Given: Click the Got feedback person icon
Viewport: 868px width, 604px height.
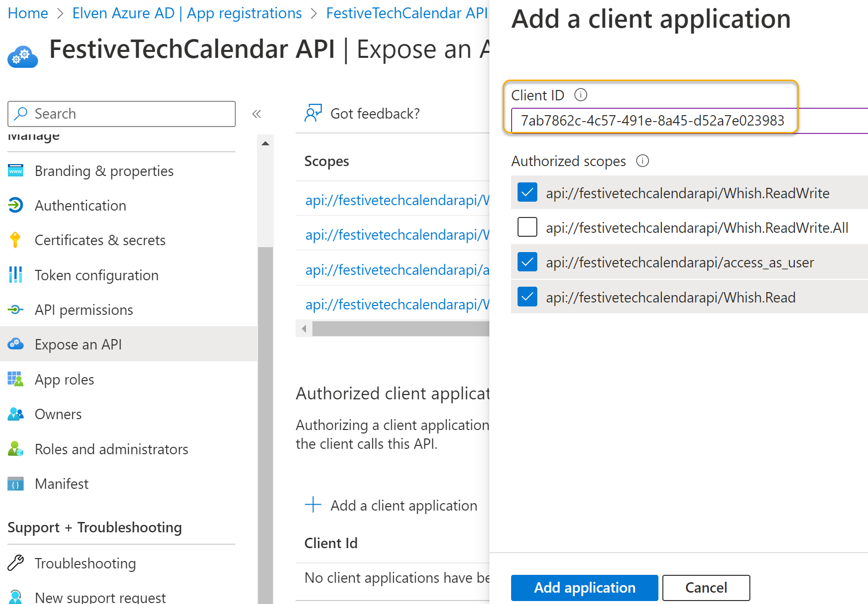Looking at the screenshot, I should (313, 113).
